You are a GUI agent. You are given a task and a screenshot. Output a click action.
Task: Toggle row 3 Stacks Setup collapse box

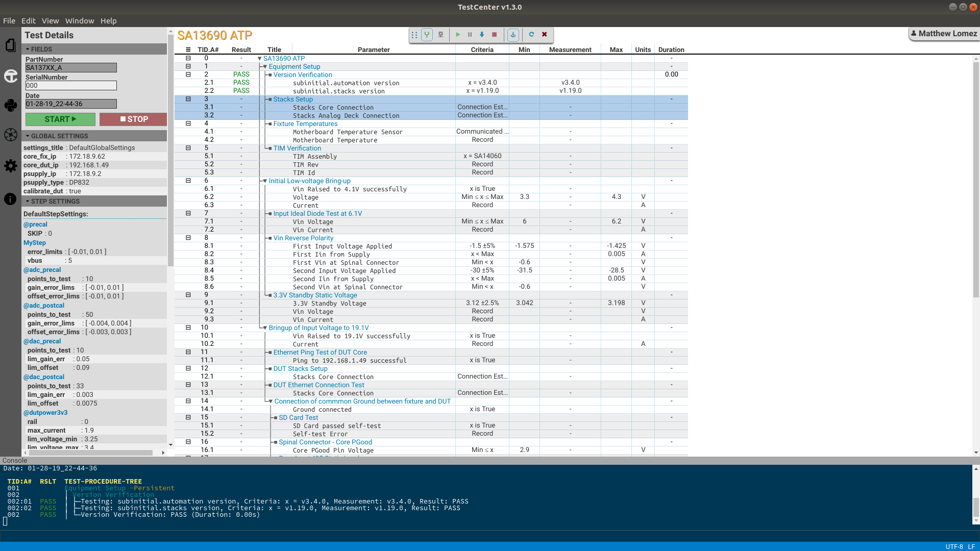188,99
